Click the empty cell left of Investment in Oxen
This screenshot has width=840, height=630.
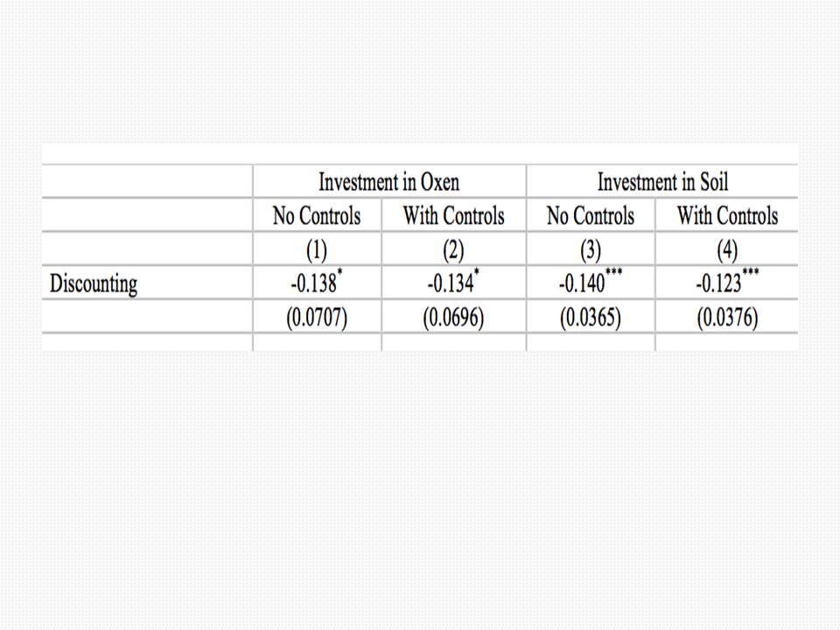[147, 182]
